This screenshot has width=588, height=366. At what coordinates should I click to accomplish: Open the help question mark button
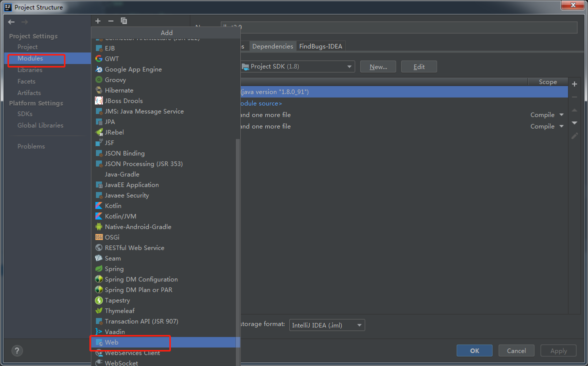(x=17, y=350)
